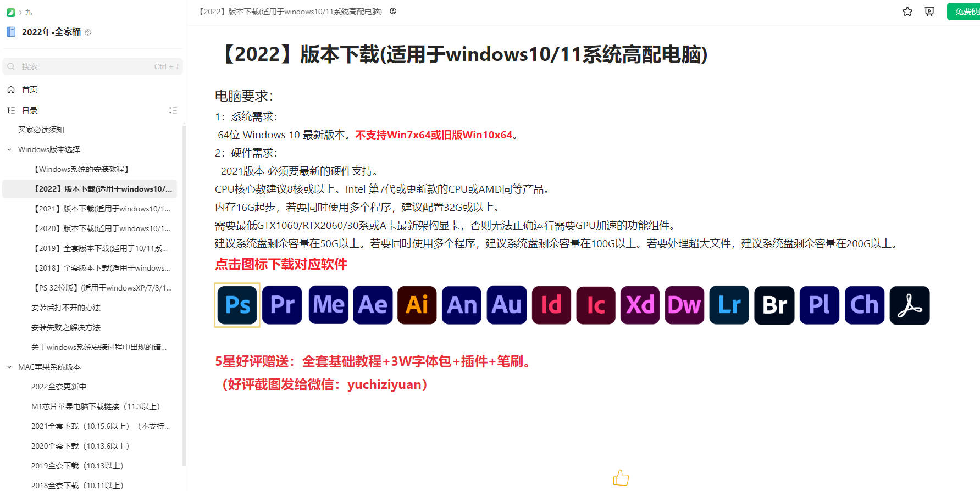Click the green app logo icon
The width and height of the screenshot is (980, 491).
(10, 12)
